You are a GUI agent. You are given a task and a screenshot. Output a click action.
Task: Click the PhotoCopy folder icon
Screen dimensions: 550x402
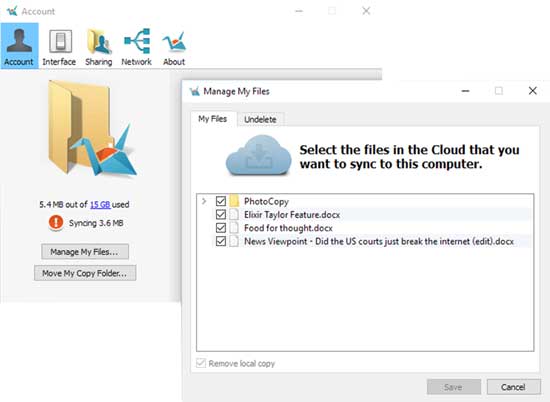[234, 201]
